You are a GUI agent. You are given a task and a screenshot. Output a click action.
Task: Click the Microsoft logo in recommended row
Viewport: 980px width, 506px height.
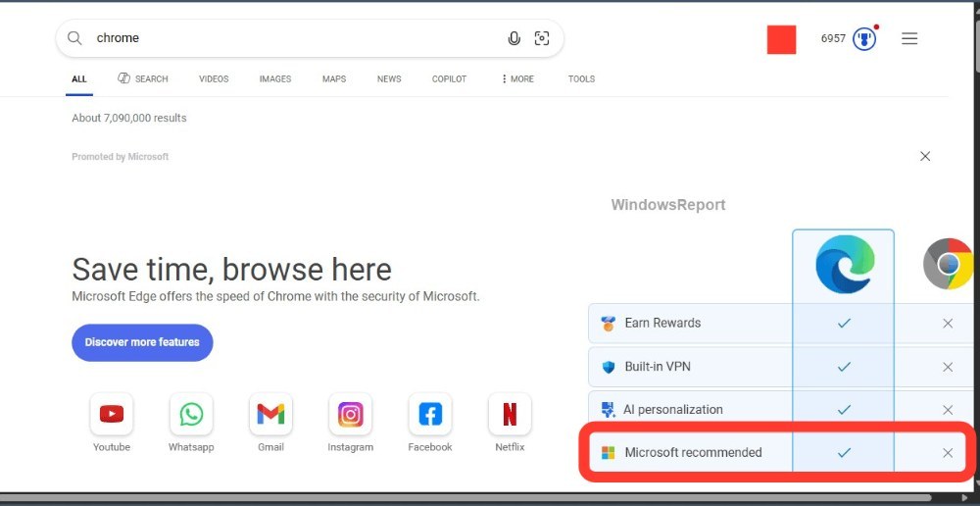click(609, 453)
